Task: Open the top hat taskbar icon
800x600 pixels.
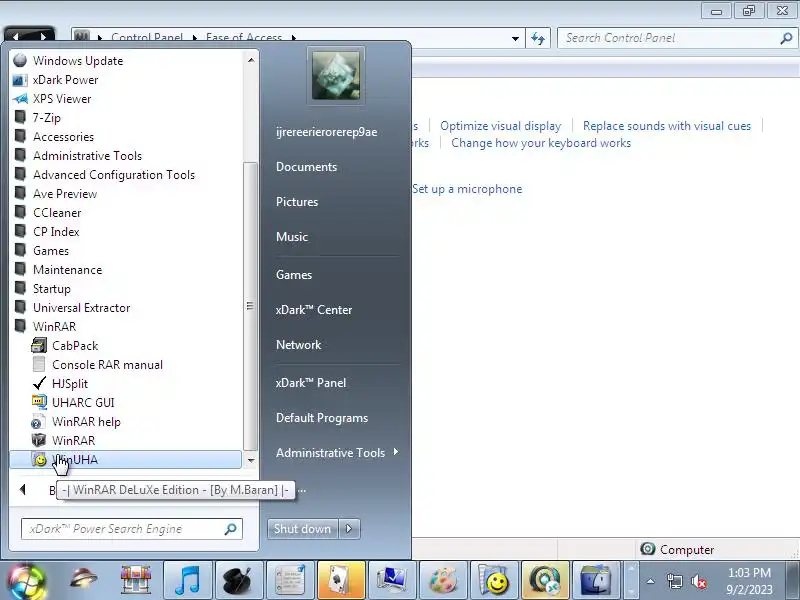Action: coord(239,581)
